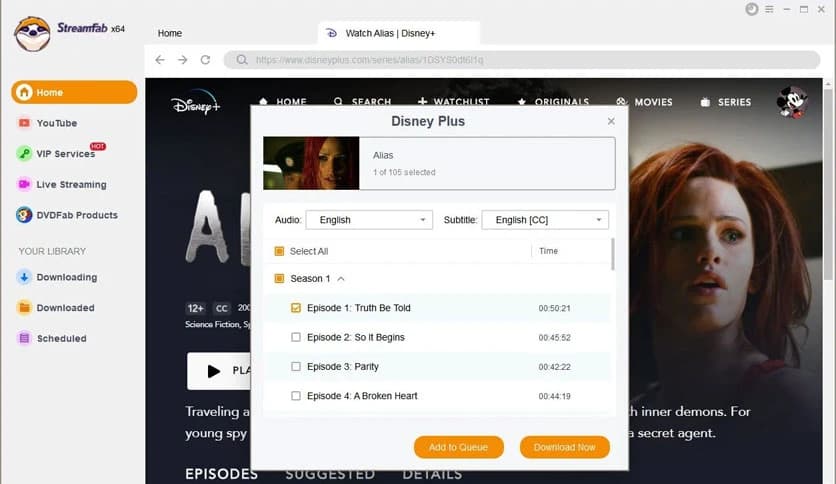Image resolution: width=836 pixels, height=484 pixels.
Task: Click the Alias thumbnail image
Action: tap(311, 163)
